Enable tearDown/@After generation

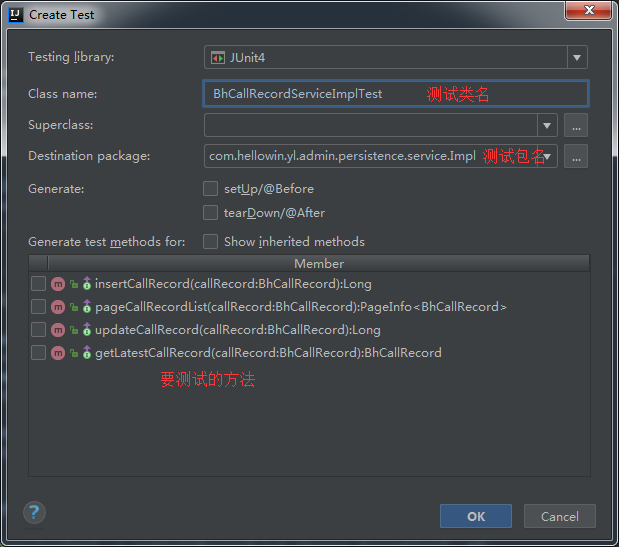(210, 212)
